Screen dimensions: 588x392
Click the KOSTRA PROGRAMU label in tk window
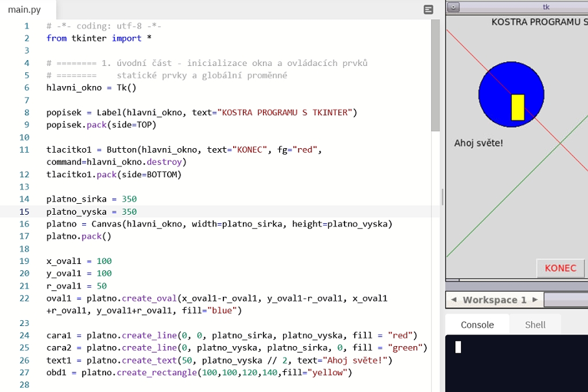[539, 22]
